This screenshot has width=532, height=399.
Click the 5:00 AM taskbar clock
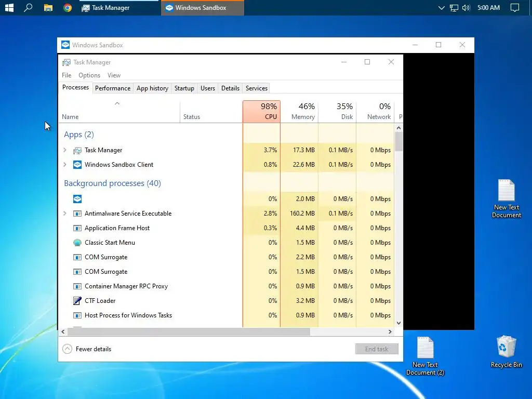[488, 7]
